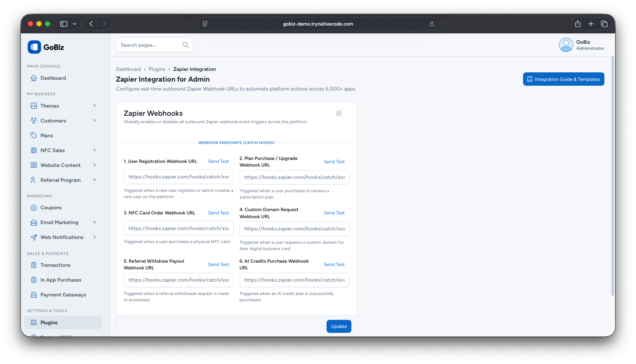
Task: Send Test for Referral Withdraw Payout webhook
Action: click(218, 265)
